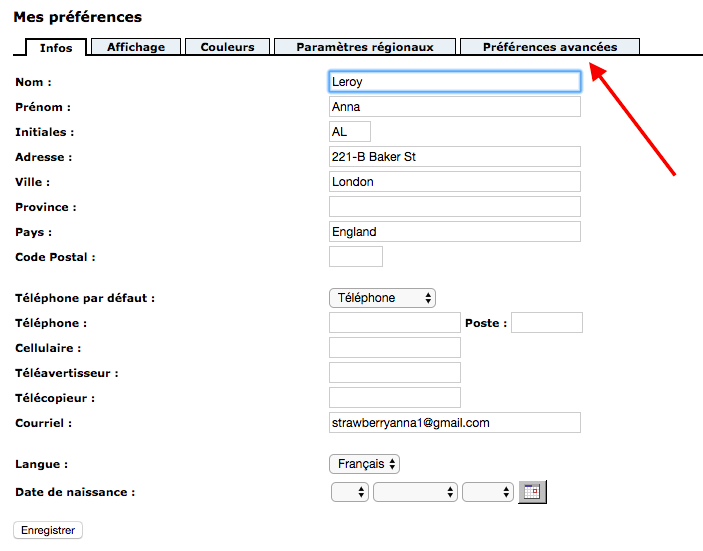Click the Poste extension input field
This screenshot has width=703, height=551.
[546, 323]
